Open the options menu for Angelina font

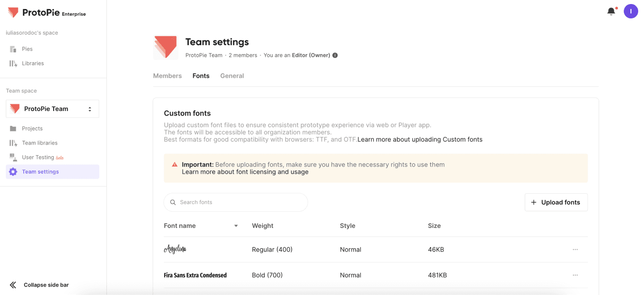click(x=575, y=249)
